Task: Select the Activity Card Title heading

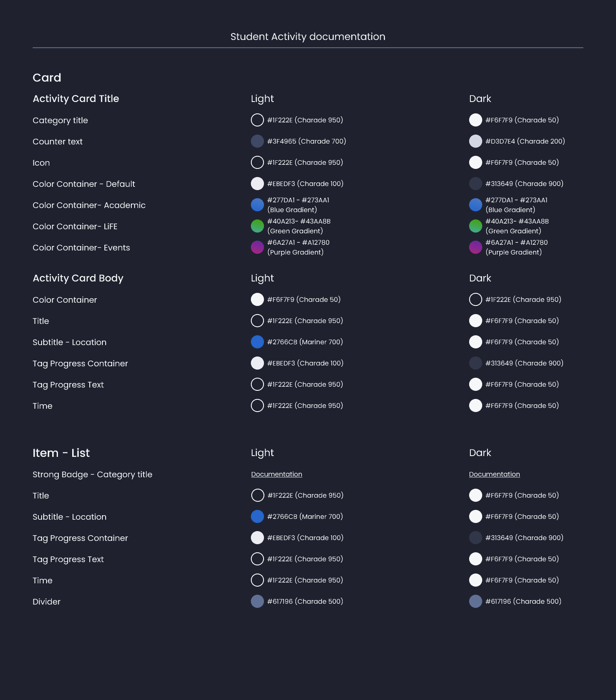Action: pos(76,99)
